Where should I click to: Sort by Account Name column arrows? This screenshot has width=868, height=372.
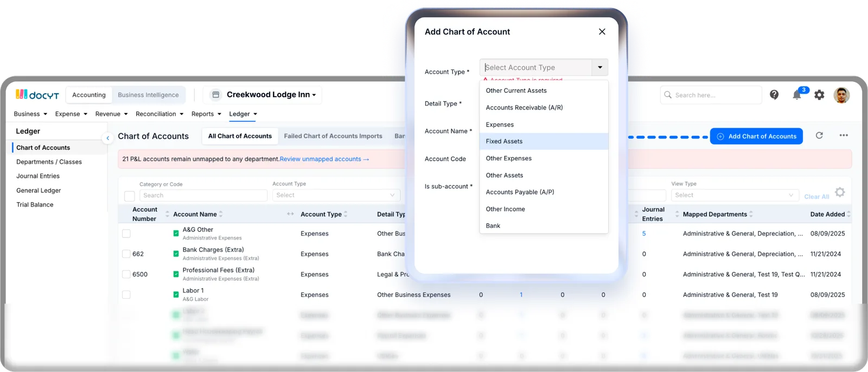click(x=221, y=214)
